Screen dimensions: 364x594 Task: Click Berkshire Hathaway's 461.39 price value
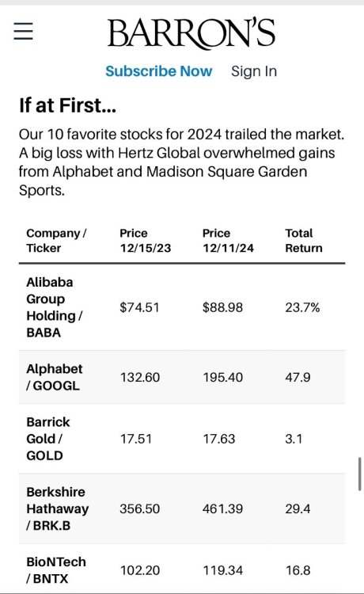[222, 508]
